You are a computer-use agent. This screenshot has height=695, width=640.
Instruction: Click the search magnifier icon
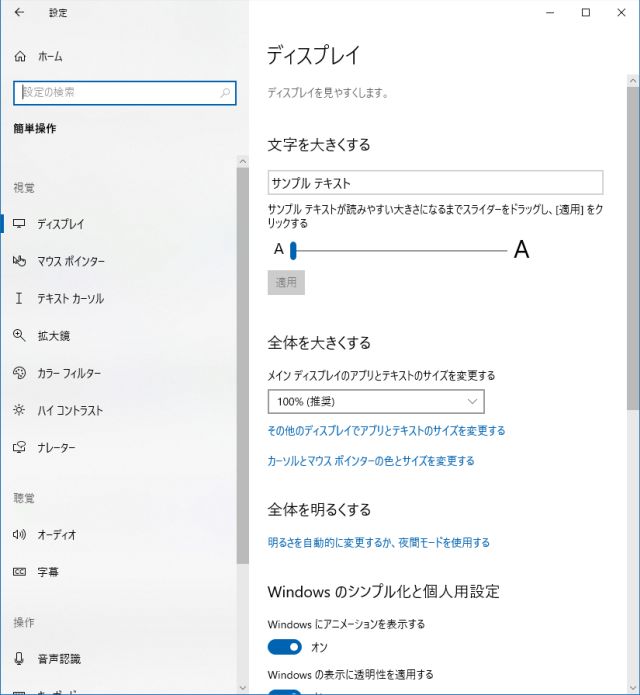coord(226,92)
